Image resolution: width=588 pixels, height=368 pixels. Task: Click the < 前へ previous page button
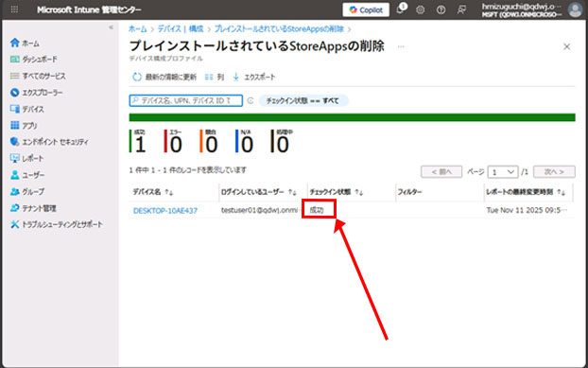coord(441,172)
